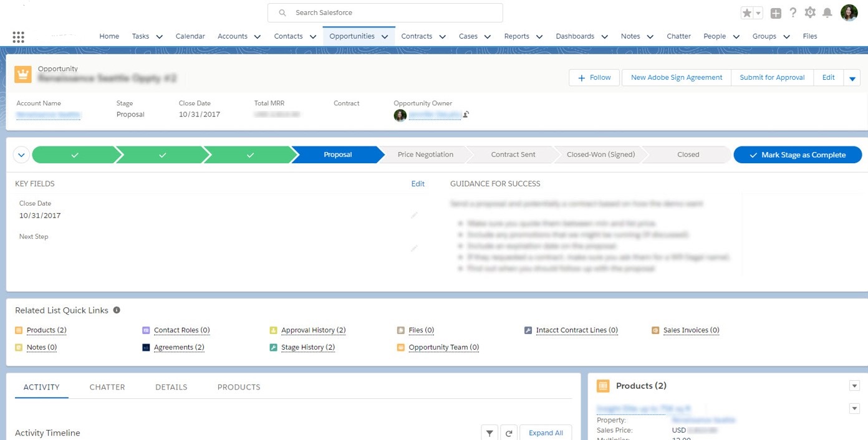Switch to the CHATTER record tab
Image resolution: width=868 pixels, height=440 pixels.
click(x=107, y=387)
